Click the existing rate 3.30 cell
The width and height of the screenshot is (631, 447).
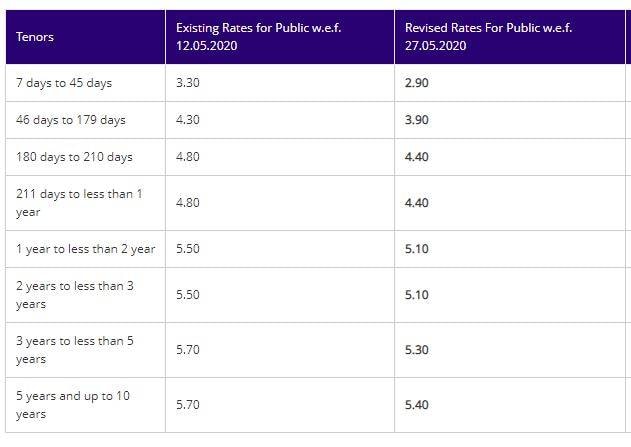(188, 83)
